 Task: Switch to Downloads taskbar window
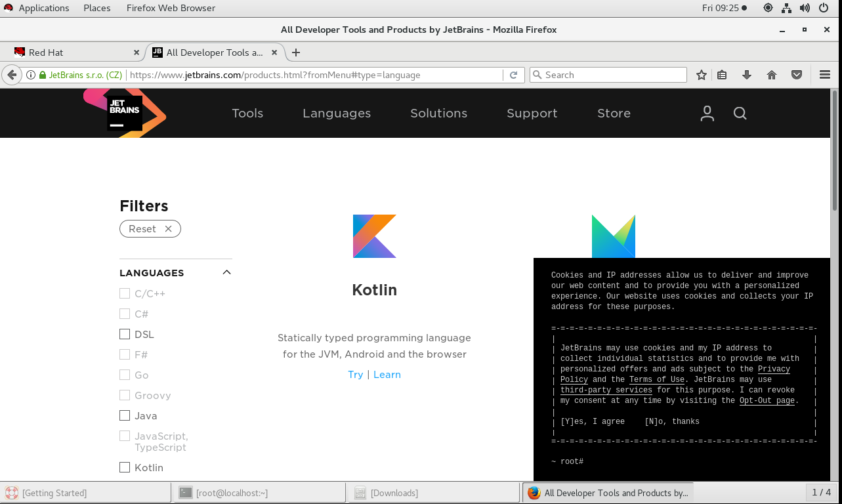click(x=434, y=493)
